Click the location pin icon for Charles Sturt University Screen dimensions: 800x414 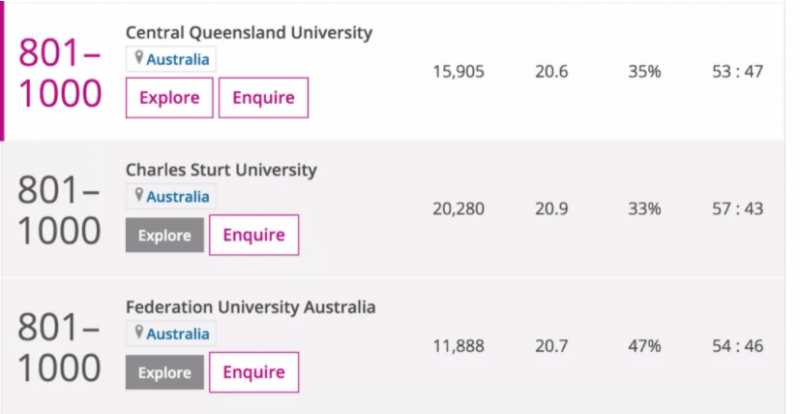pos(139,195)
